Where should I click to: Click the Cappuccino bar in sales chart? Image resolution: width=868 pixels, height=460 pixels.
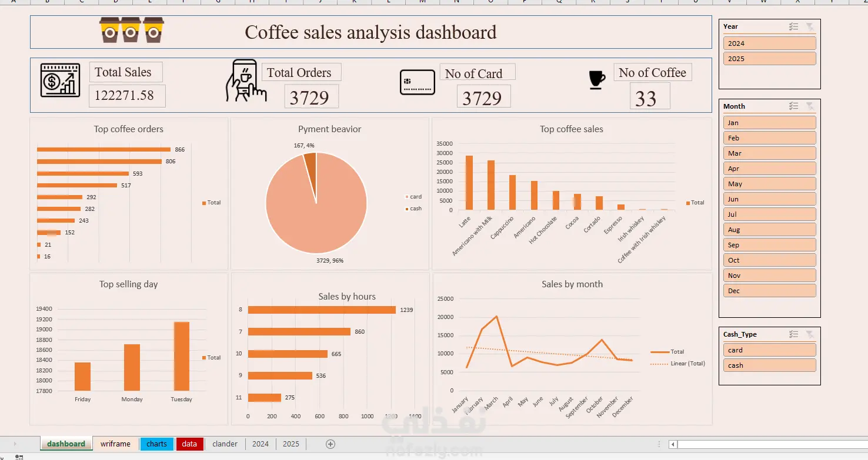tap(513, 192)
